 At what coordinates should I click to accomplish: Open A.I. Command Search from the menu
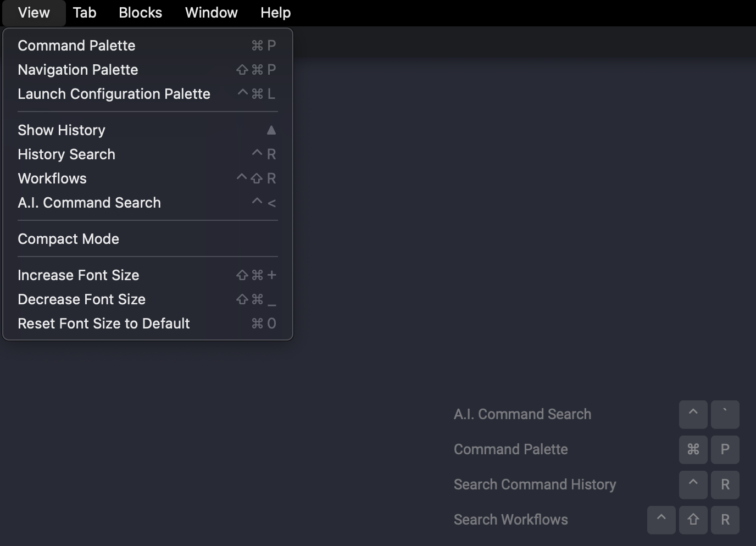pos(89,202)
